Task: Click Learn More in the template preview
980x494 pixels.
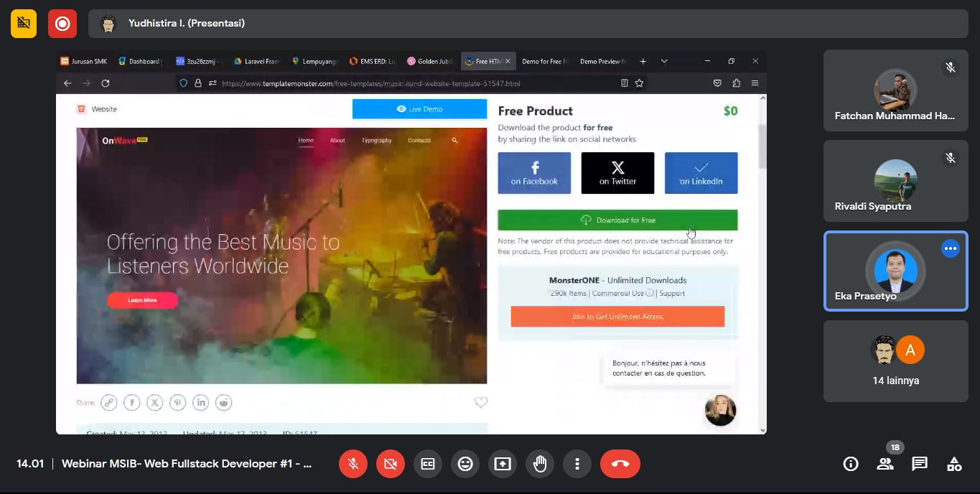Action: tap(142, 300)
